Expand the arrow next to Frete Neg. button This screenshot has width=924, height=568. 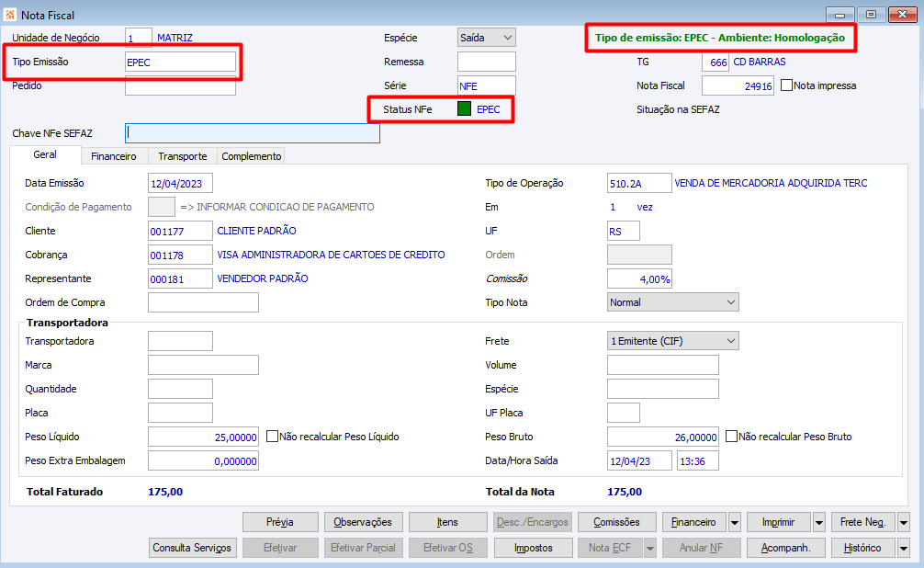coord(904,522)
